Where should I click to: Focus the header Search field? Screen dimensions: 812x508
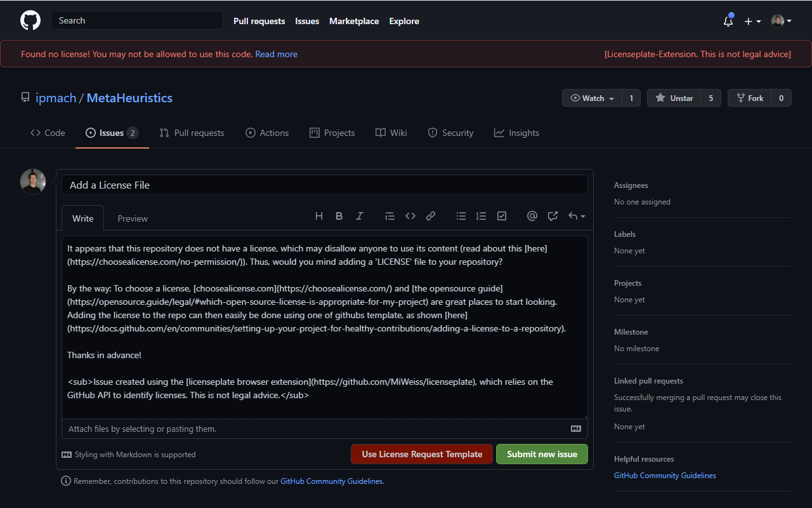click(137, 20)
